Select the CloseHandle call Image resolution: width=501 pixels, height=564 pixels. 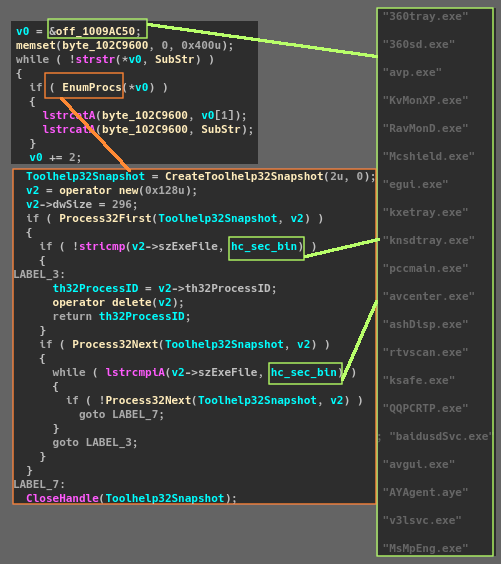tap(62, 498)
